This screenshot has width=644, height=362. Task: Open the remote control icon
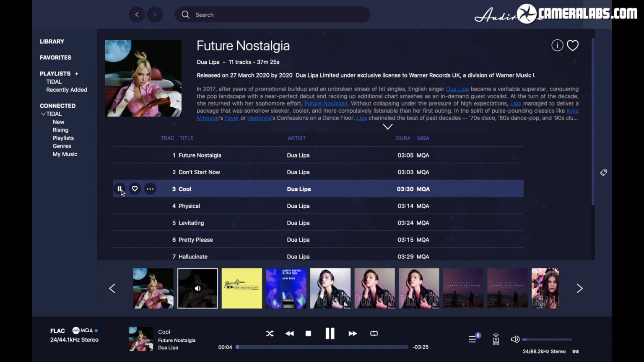tap(496, 339)
